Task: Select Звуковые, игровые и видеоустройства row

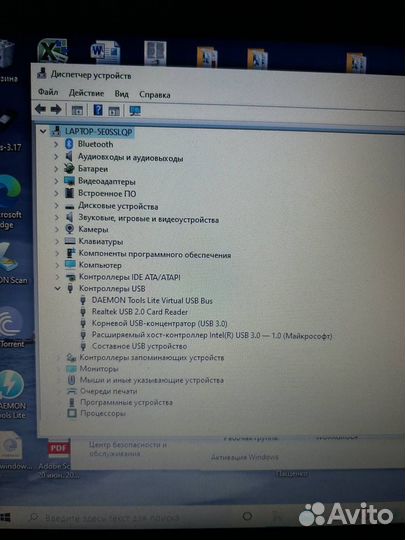Action: pos(148,219)
